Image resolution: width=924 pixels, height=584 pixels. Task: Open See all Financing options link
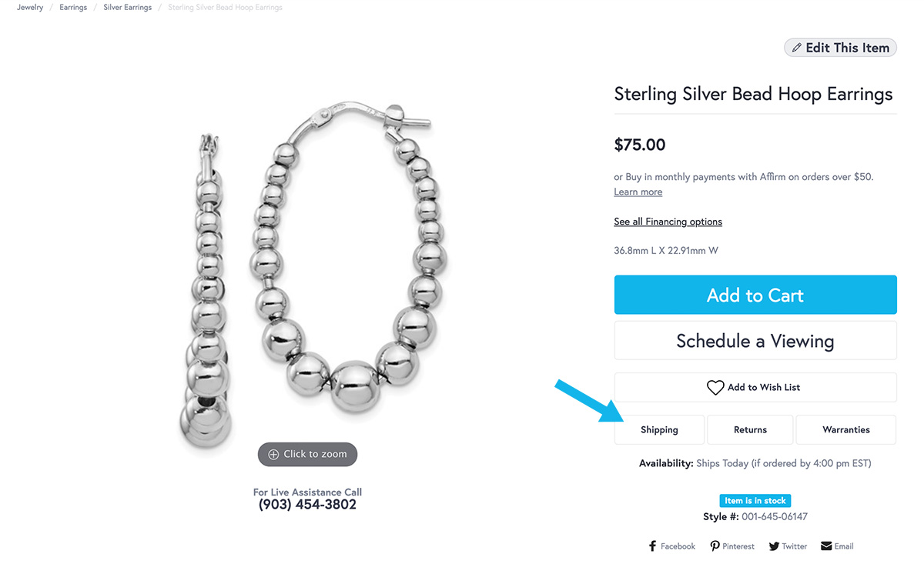[668, 222]
